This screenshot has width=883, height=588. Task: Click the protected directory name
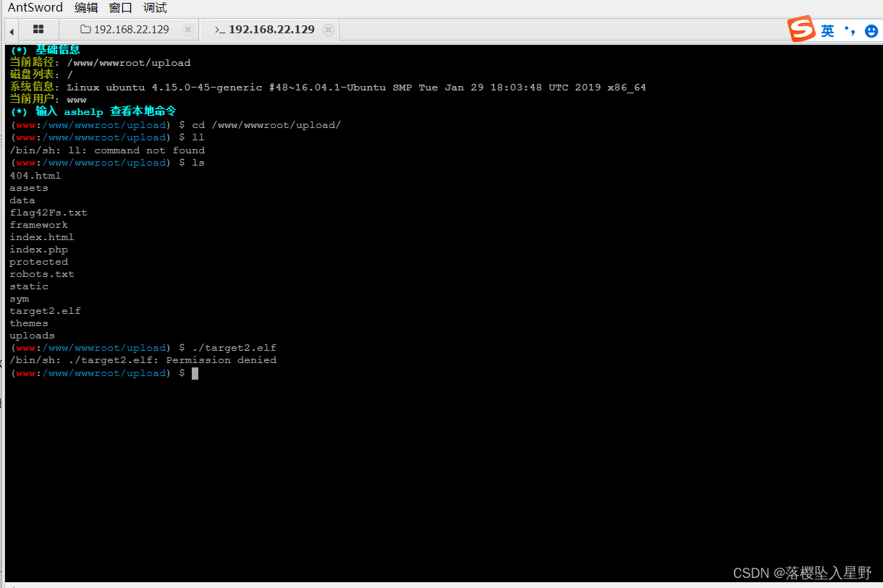pyautogui.click(x=38, y=262)
